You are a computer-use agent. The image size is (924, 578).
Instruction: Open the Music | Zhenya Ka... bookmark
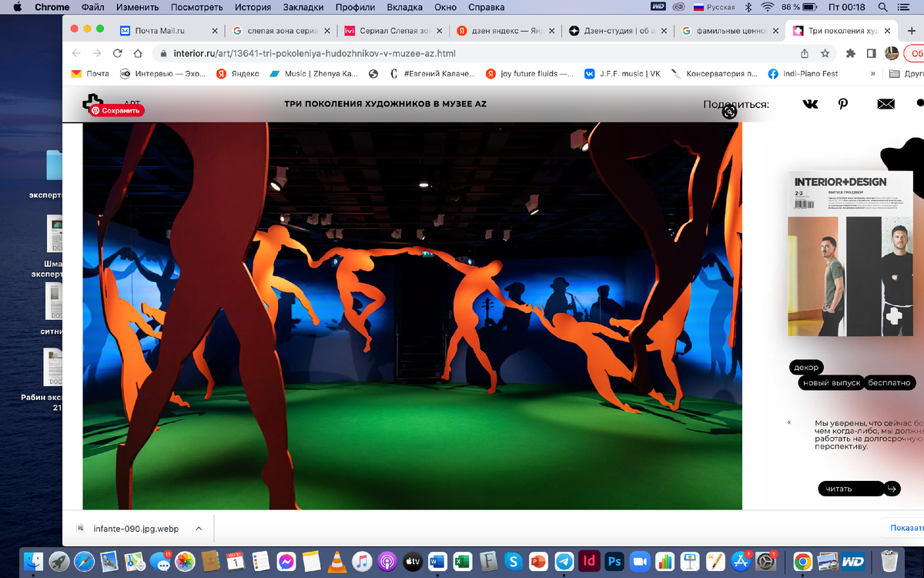(313, 74)
